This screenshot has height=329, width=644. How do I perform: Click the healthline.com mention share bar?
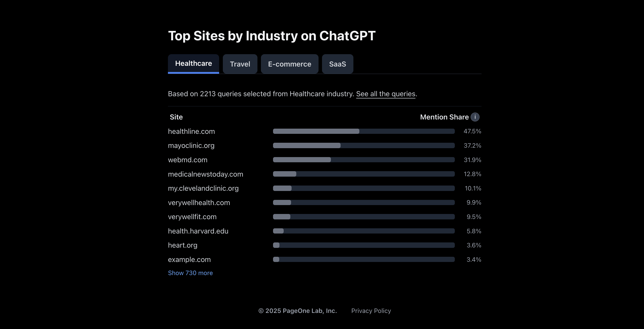coord(364,131)
